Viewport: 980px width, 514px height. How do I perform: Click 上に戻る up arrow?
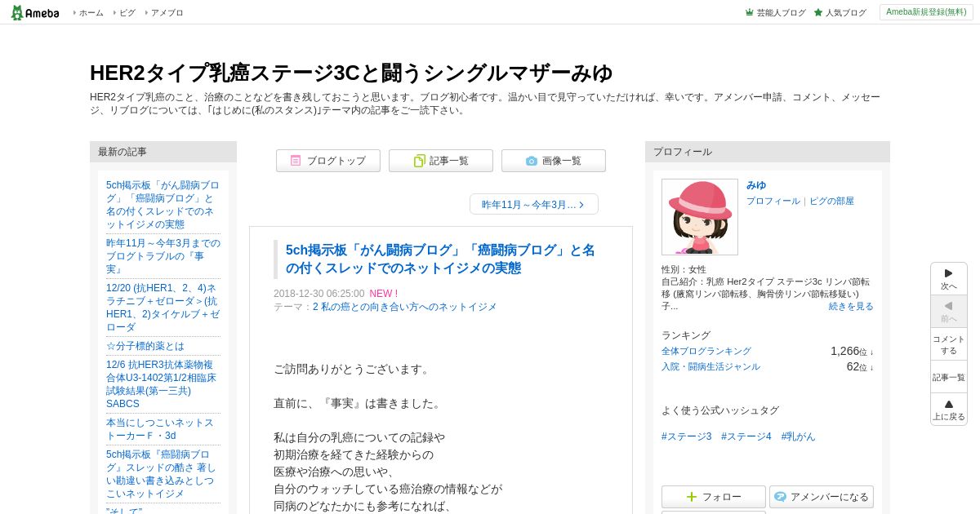(949, 410)
